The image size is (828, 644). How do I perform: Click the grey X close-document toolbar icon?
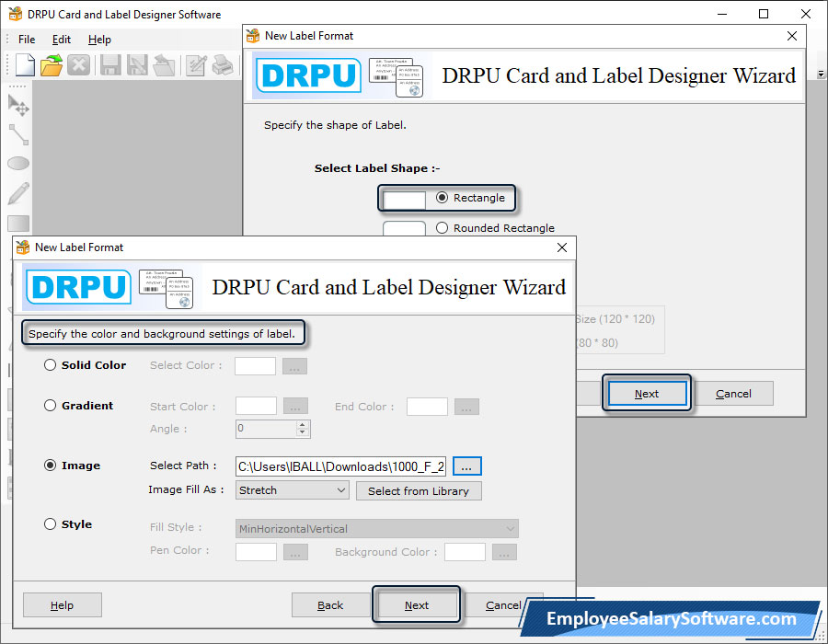(x=79, y=65)
